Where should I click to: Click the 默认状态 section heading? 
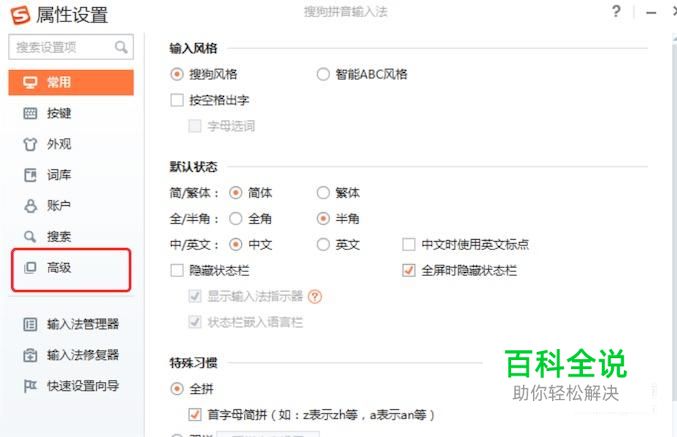point(193,167)
